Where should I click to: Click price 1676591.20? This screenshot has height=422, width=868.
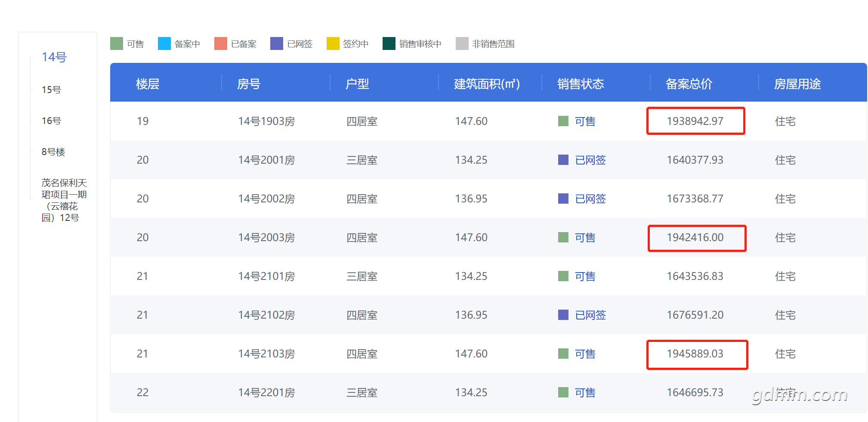pyautogui.click(x=695, y=315)
